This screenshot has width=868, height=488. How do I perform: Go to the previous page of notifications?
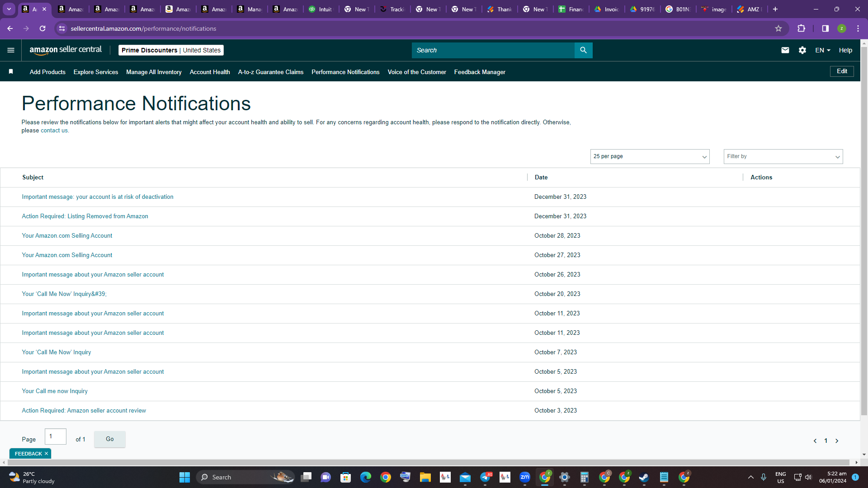coord(815,441)
